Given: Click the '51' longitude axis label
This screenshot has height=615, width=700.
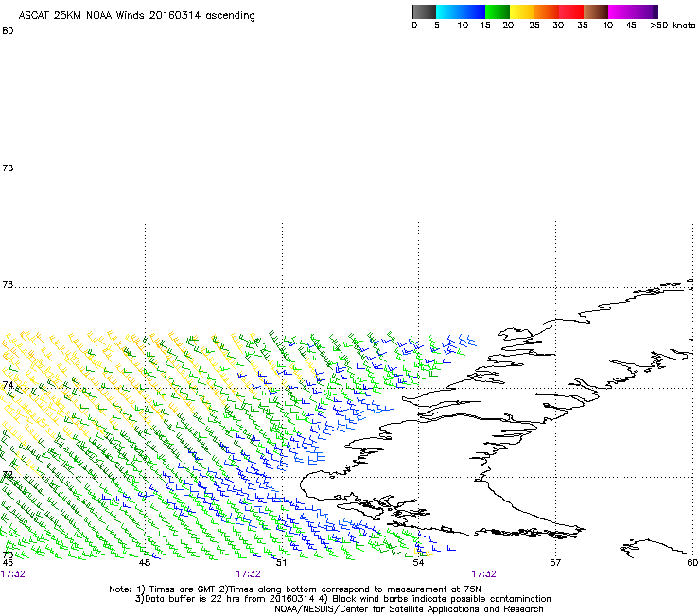Looking at the screenshot, I should [281, 562].
